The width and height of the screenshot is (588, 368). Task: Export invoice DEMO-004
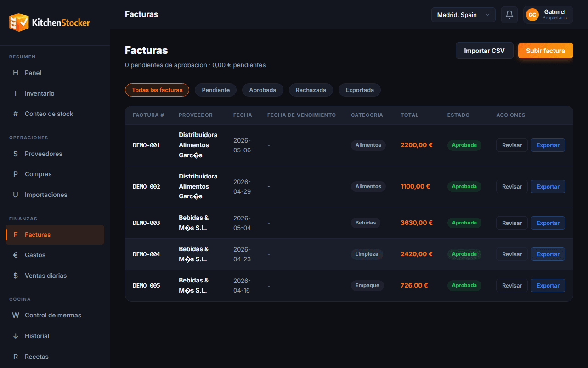point(548,254)
